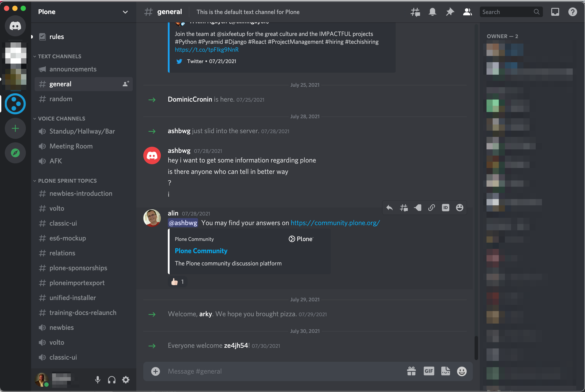
Task: Click the GIF picker button
Action: click(428, 371)
